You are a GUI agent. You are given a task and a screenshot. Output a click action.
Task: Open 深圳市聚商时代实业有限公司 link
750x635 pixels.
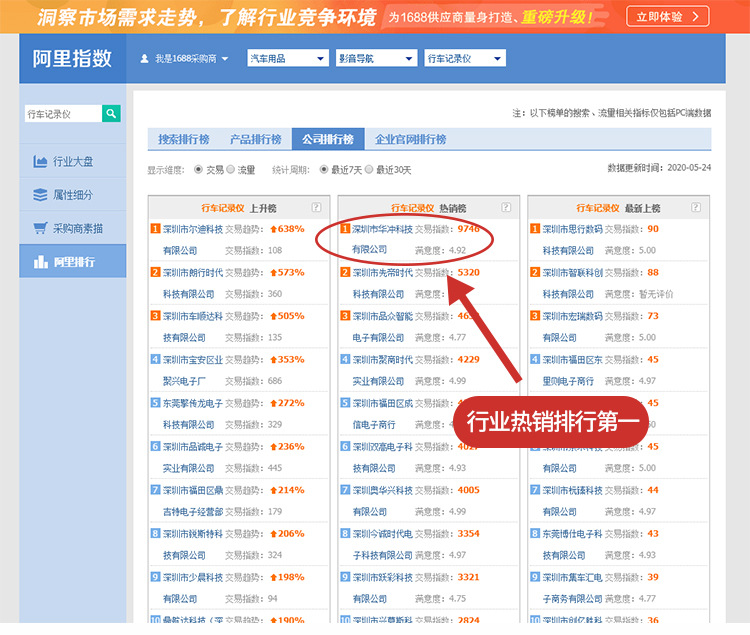tap(382, 370)
